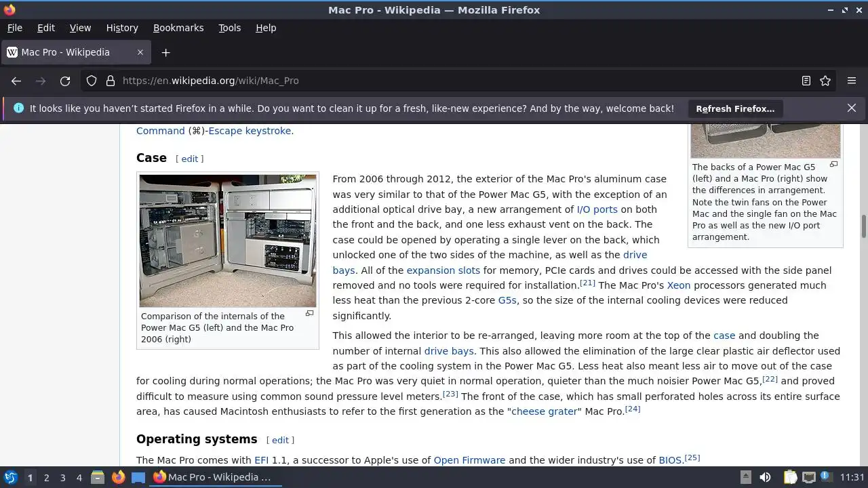The width and height of the screenshot is (868, 488).
Task: Open the Power Mac G5 backs thumbnail
Action: (766, 140)
